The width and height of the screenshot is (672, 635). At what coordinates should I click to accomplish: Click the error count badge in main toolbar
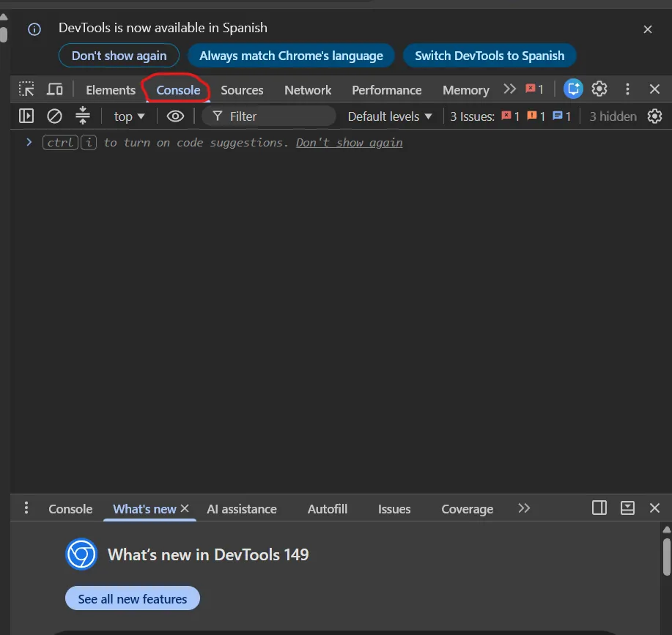534,89
